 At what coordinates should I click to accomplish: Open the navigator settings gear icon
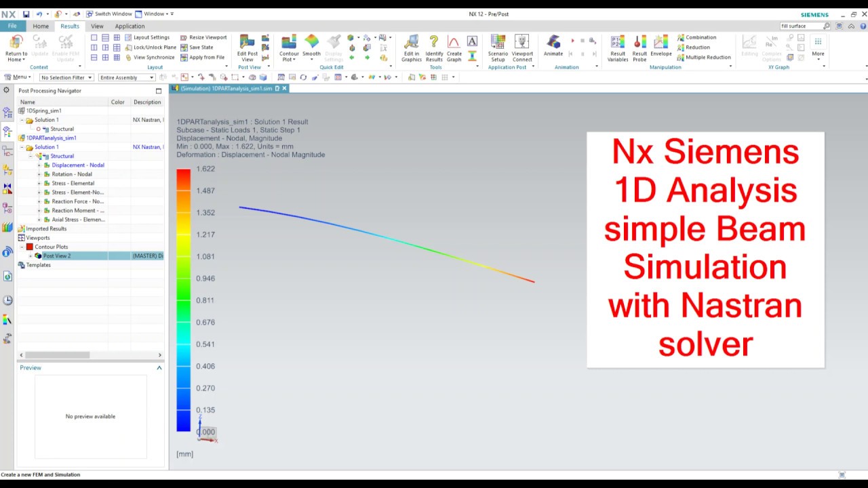(x=7, y=90)
